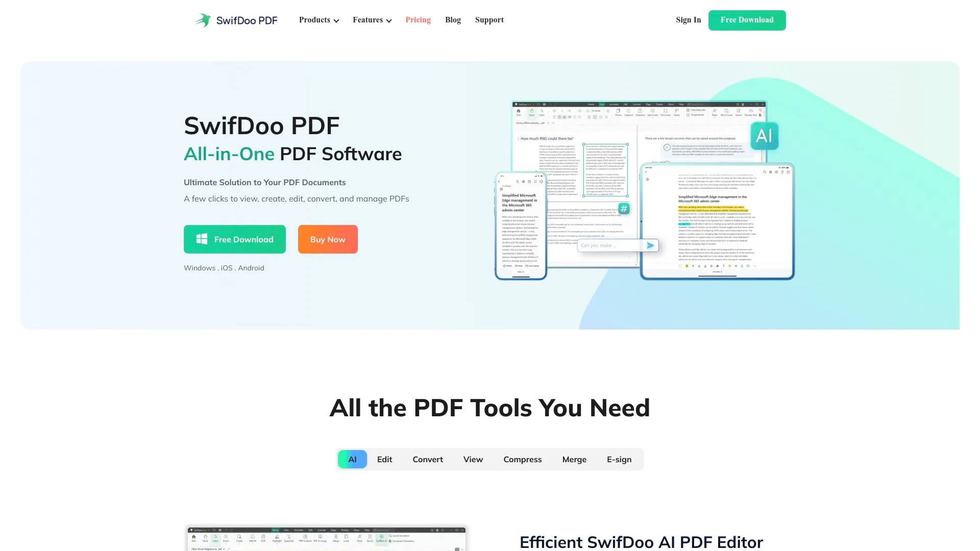The height and width of the screenshot is (551, 980).
Task: Open the Blog menu item
Action: pyautogui.click(x=452, y=19)
